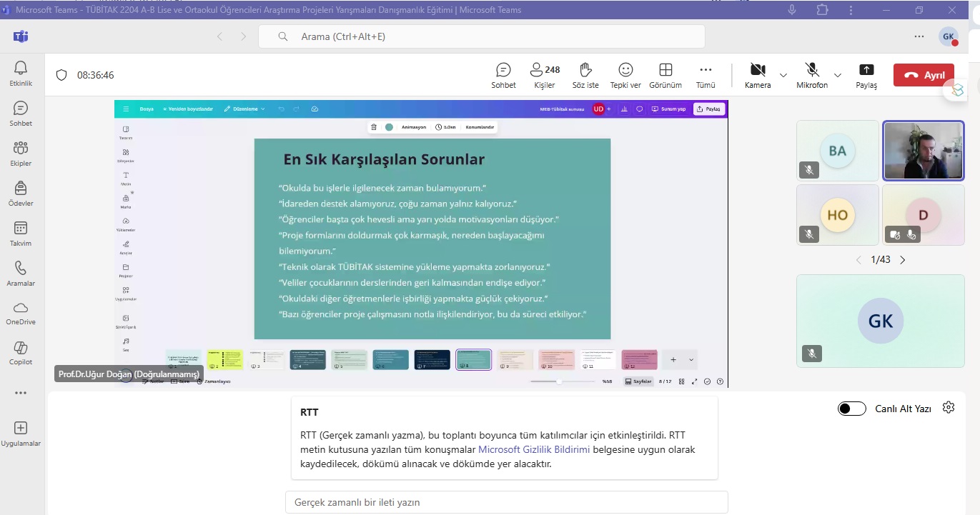Turn on the Kamera

click(758, 74)
